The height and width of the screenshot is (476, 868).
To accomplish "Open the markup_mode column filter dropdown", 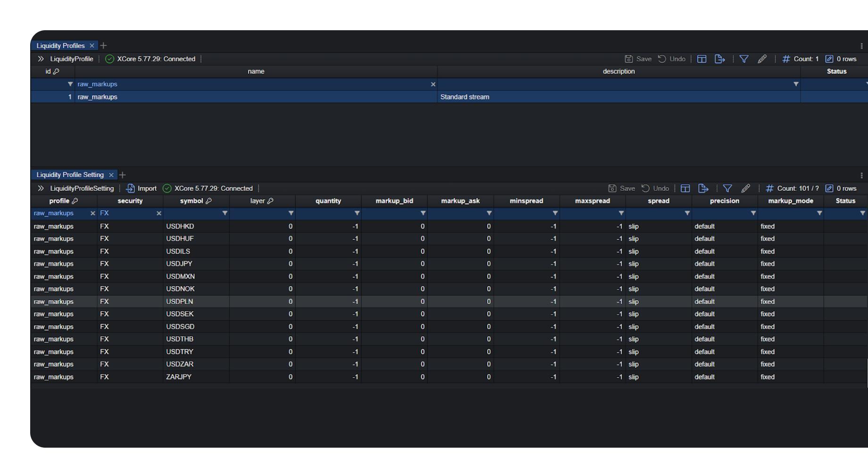I will [819, 213].
